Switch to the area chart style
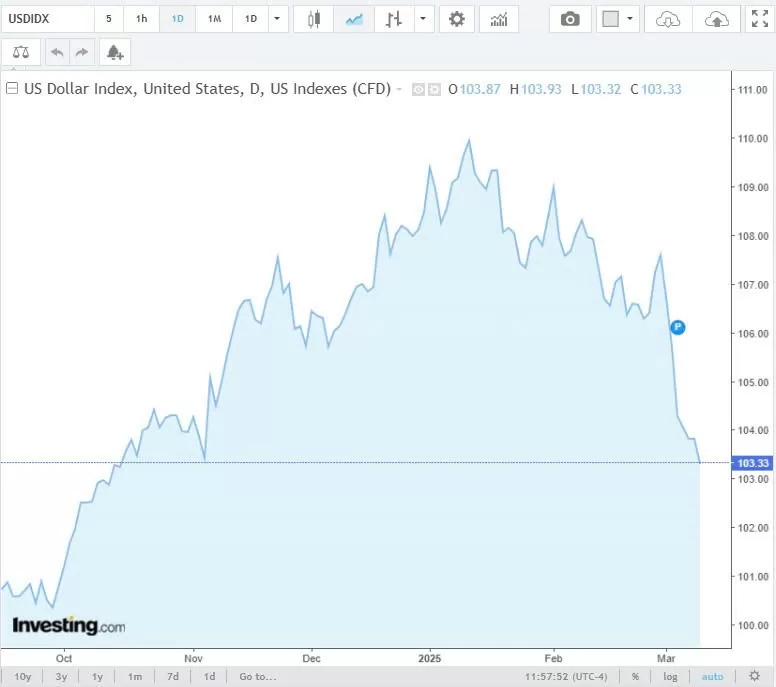 point(353,19)
